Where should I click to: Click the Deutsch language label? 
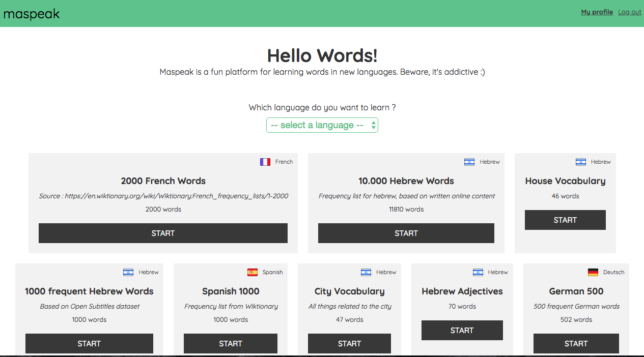(613, 272)
